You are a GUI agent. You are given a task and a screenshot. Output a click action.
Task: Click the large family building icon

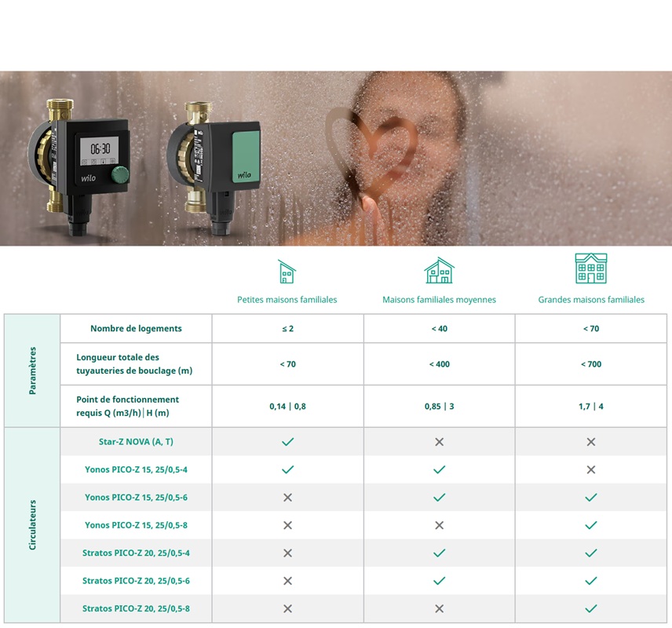(x=591, y=268)
